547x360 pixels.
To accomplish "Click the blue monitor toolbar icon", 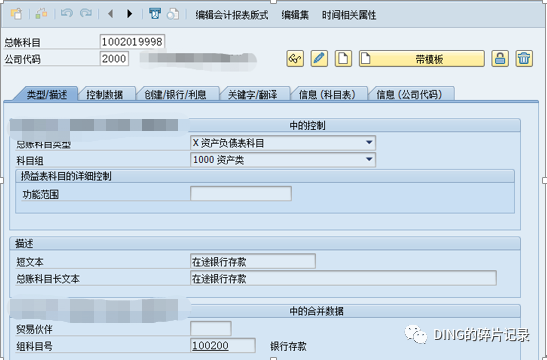I will 155,14.
